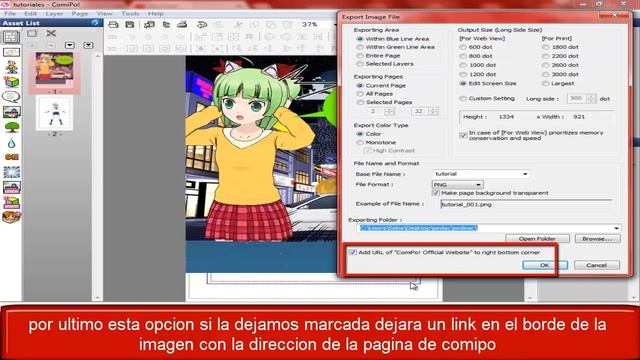Open the character asset category in sidebar
The image size is (640, 360).
coord(11,67)
